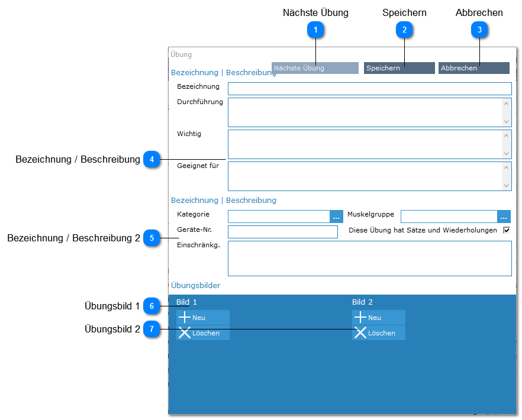
Task: Toggle 'Diese Übung hat Sätze und Wiederholungen' checkbox
Action: [507, 230]
